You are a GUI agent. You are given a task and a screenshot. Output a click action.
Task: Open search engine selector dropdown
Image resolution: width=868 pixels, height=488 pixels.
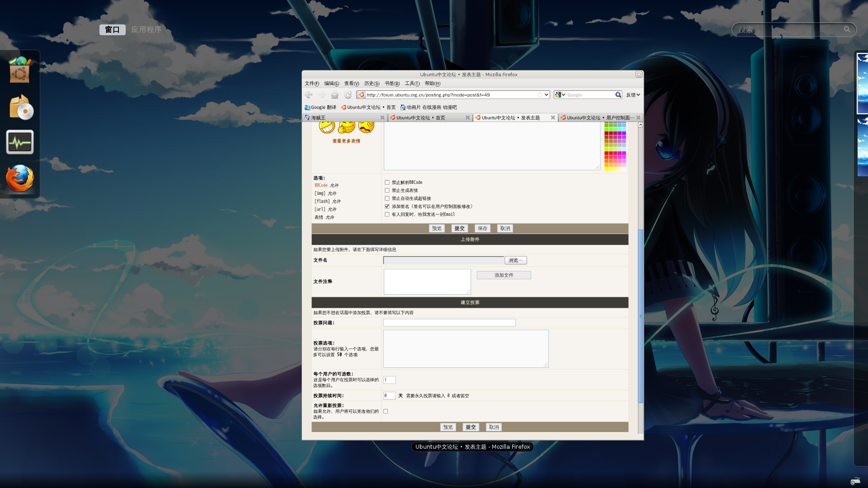tap(560, 95)
